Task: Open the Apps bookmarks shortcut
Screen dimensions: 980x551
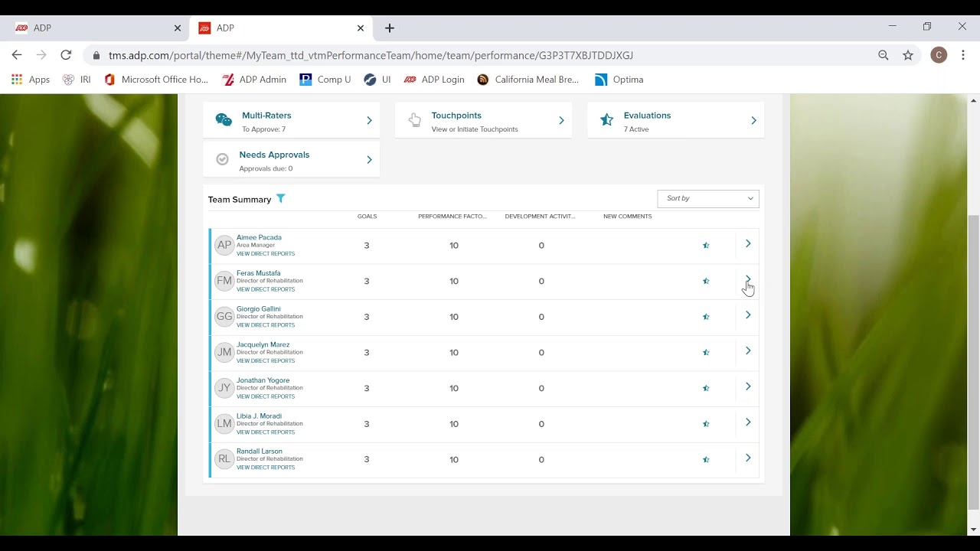Action: click(x=31, y=80)
